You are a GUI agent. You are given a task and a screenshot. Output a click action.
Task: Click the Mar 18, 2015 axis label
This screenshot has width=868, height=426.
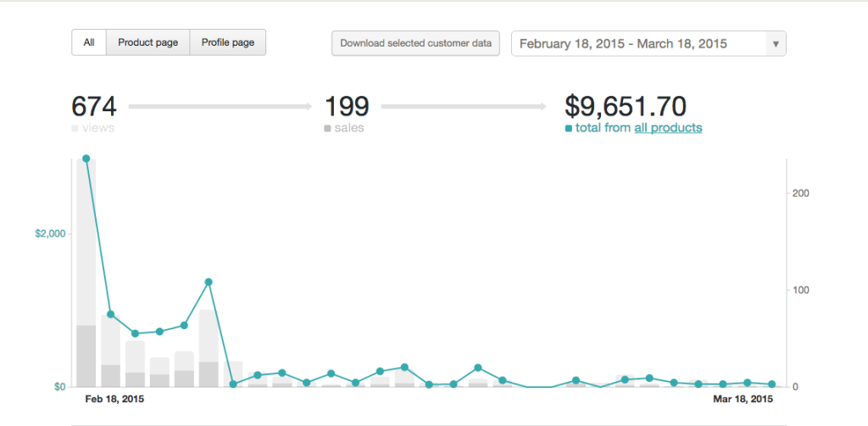coord(743,399)
